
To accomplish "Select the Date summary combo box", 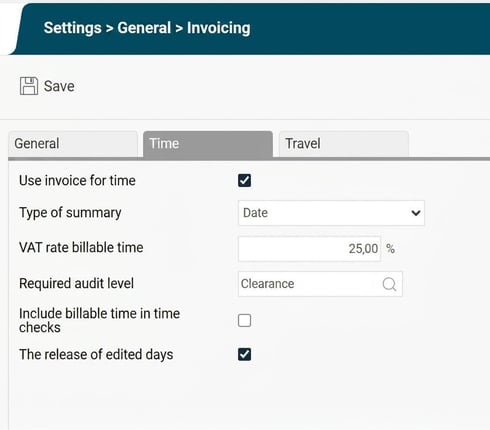I will coord(331,213).
